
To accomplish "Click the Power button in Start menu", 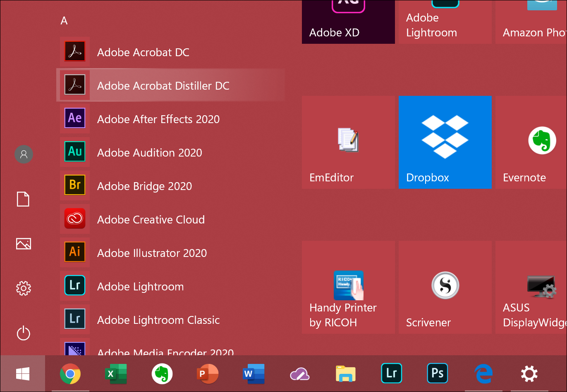I will click(x=23, y=333).
